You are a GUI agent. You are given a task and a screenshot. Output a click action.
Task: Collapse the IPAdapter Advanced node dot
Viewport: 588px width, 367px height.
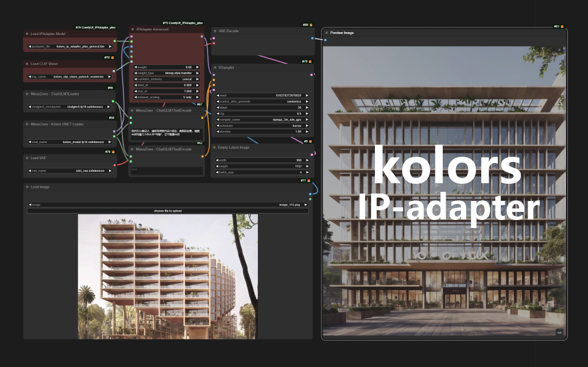tap(133, 29)
